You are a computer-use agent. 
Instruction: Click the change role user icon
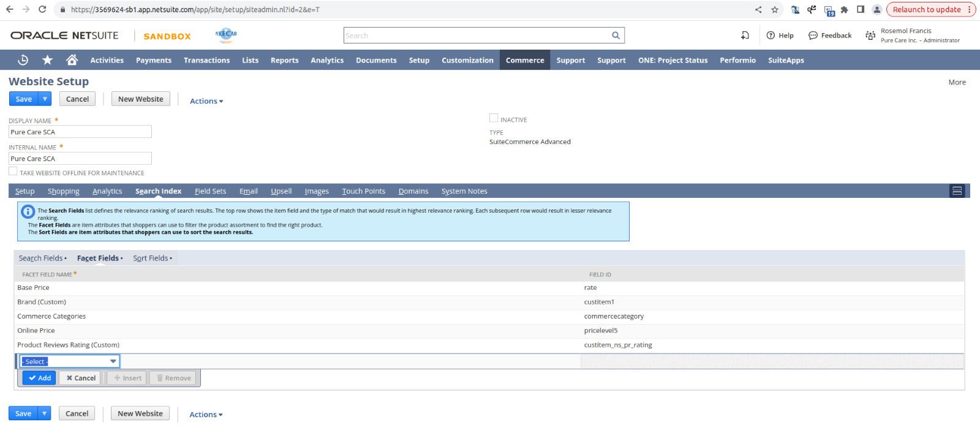[870, 36]
